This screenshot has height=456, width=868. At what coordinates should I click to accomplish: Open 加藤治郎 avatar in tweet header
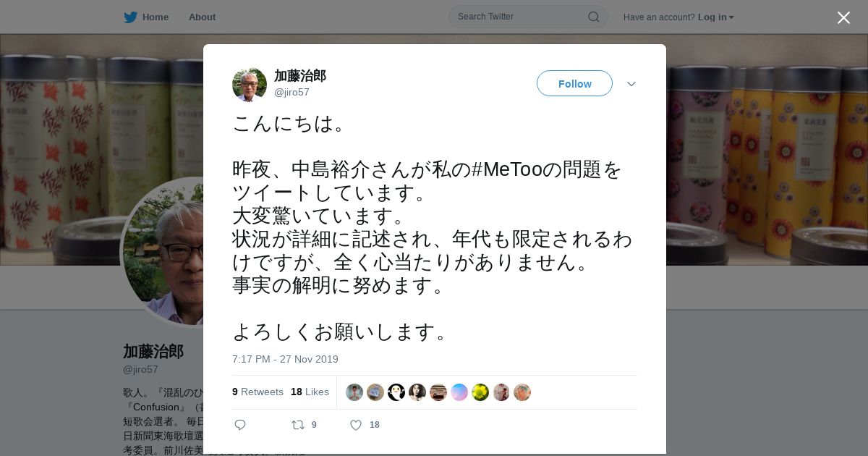tap(250, 85)
